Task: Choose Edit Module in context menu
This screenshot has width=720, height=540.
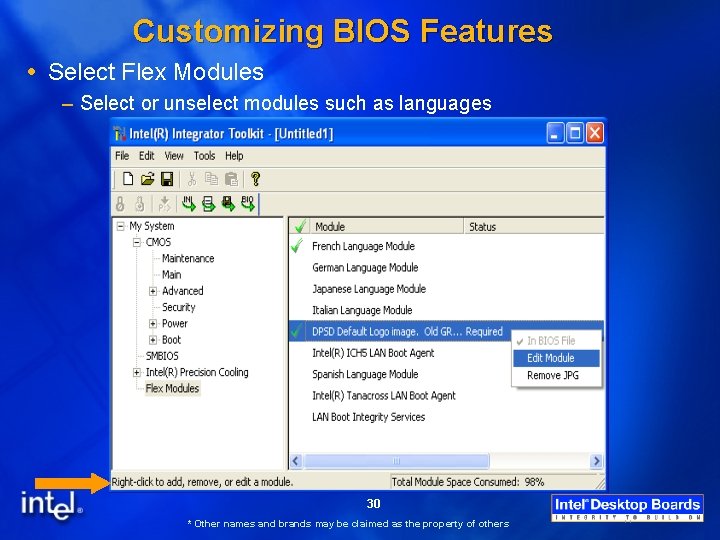Action: pos(556,358)
